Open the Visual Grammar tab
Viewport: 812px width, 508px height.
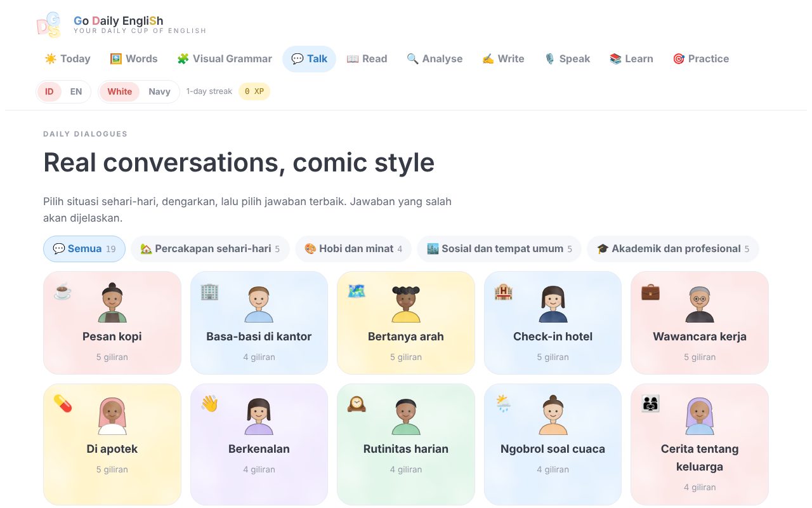point(224,59)
